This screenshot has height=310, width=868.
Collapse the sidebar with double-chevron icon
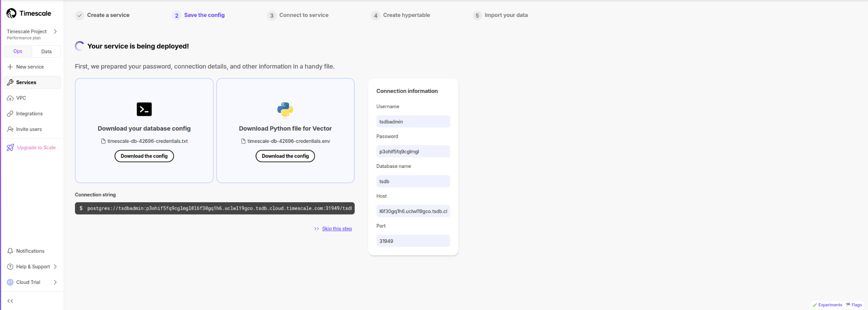coord(10,301)
